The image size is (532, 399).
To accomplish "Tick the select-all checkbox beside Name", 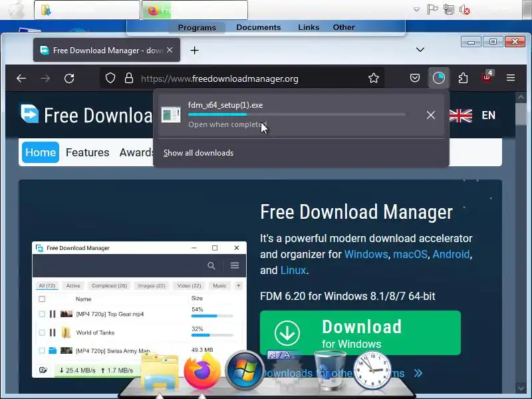I will [x=42, y=299].
